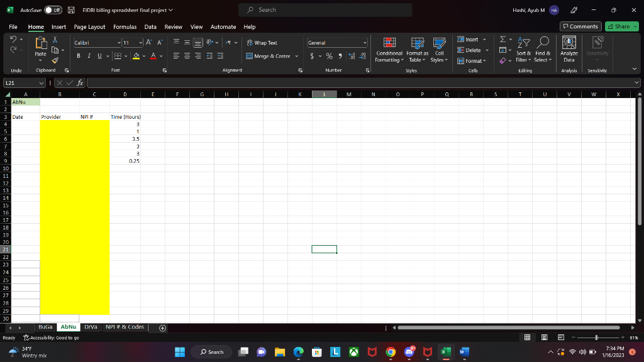Image resolution: width=644 pixels, height=362 pixels.
Task: Switch to Page Layout view in status bar
Action: point(544,337)
